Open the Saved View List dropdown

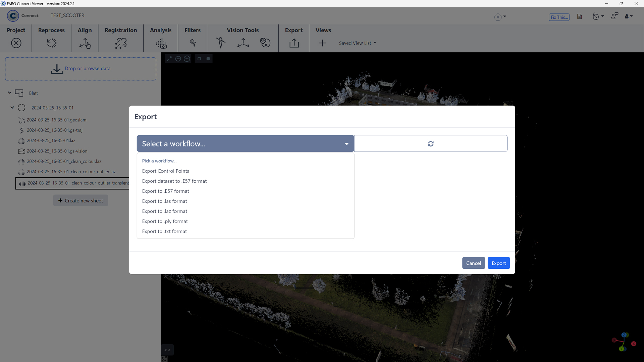358,43
